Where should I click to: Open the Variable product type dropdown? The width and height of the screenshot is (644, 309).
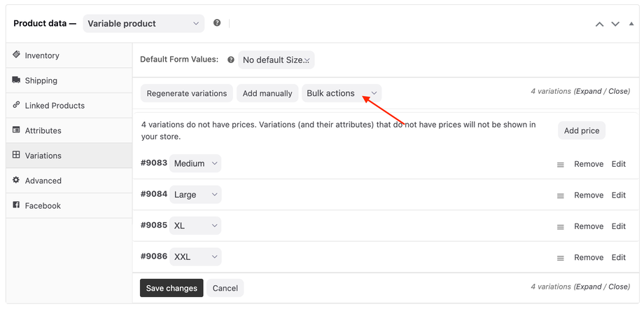tap(143, 23)
